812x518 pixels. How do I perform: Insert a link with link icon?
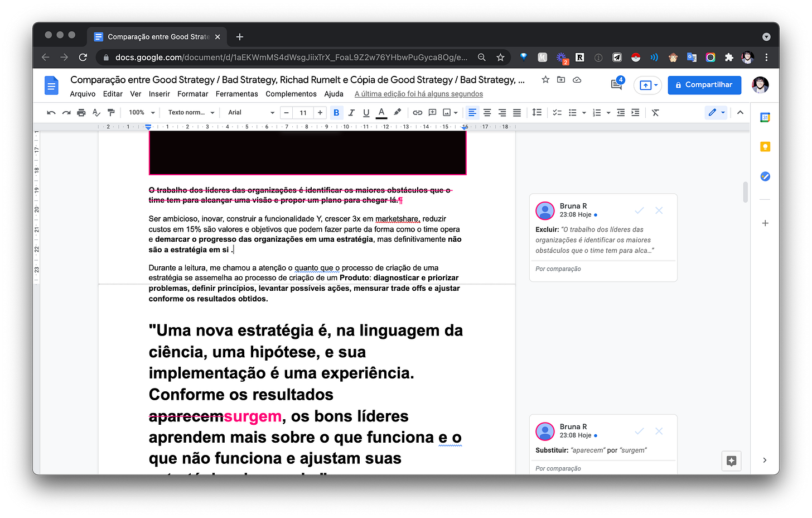pyautogui.click(x=417, y=113)
